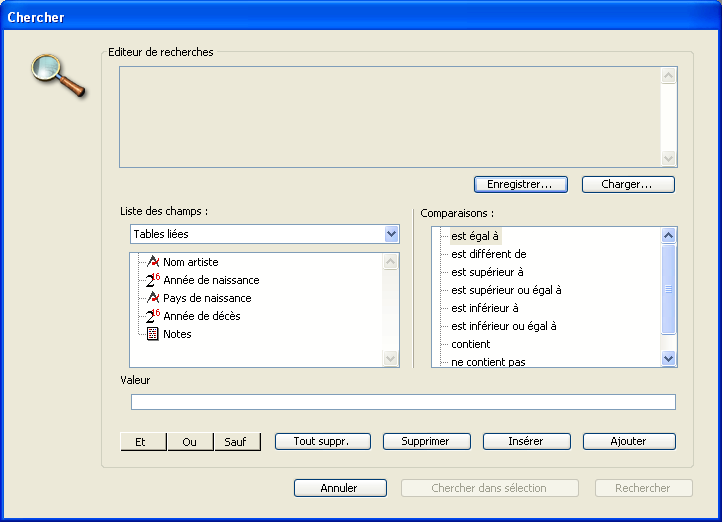Click the text icon beside Notes

153,334
